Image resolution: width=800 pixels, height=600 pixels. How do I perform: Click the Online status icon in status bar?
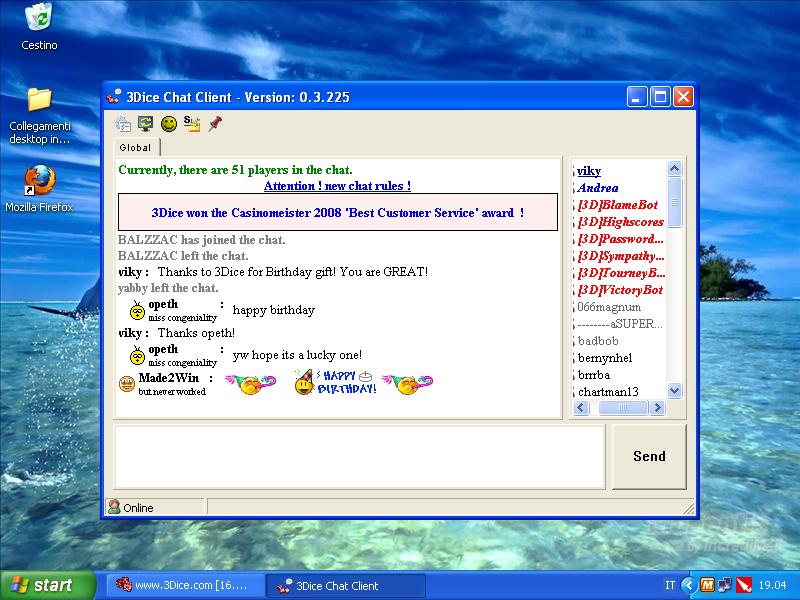point(114,507)
